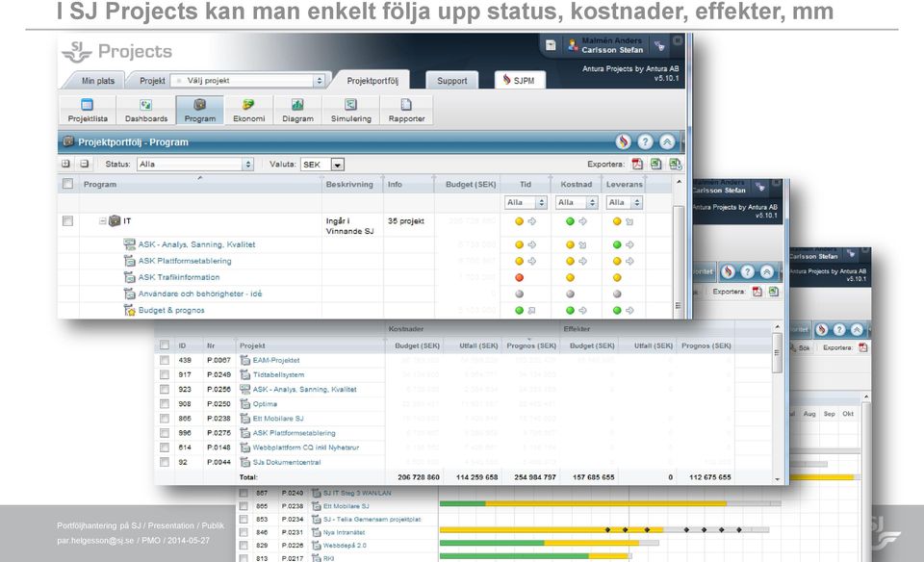Click scroll-up arrow of program list scrollbar
Screen dimensions: 924x562
[x=679, y=182]
